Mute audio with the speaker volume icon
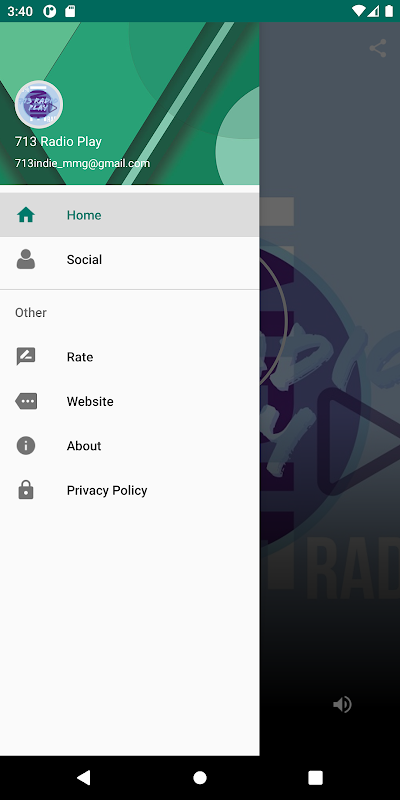The height and width of the screenshot is (800, 400). (x=342, y=705)
